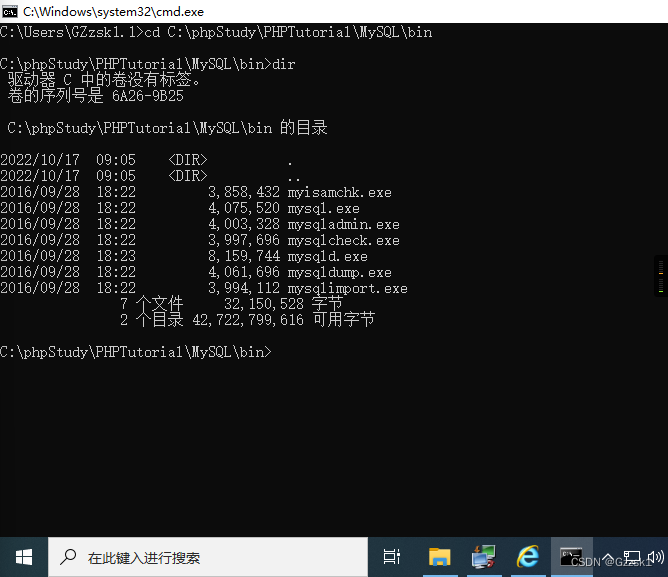Launch Internet Explorer from the taskbar
This screenshot has height=577, width=668.
click(x=528, y=557)
